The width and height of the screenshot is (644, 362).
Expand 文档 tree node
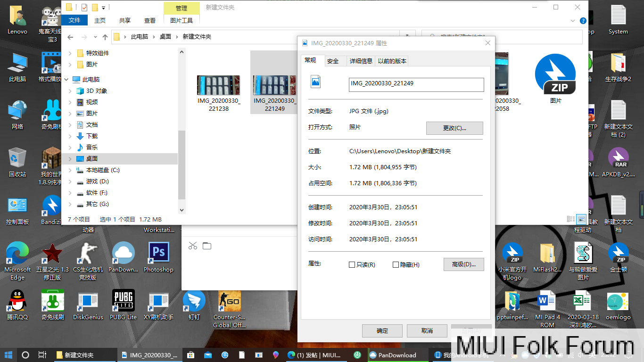[x=70, y=124]
